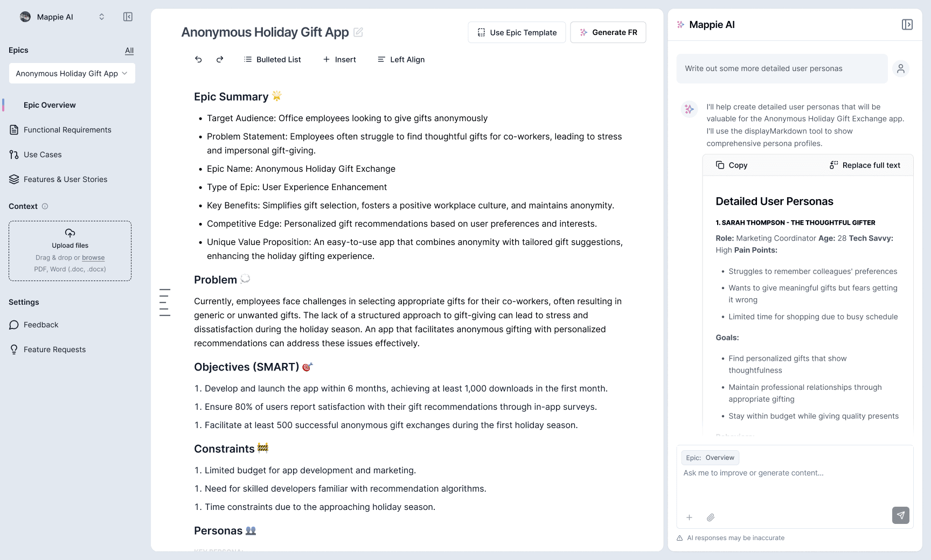Image resolution: width=931 pixels, height=560 pixels.
Task: Open the Features & User Stories section
Action: coord(65,179)
